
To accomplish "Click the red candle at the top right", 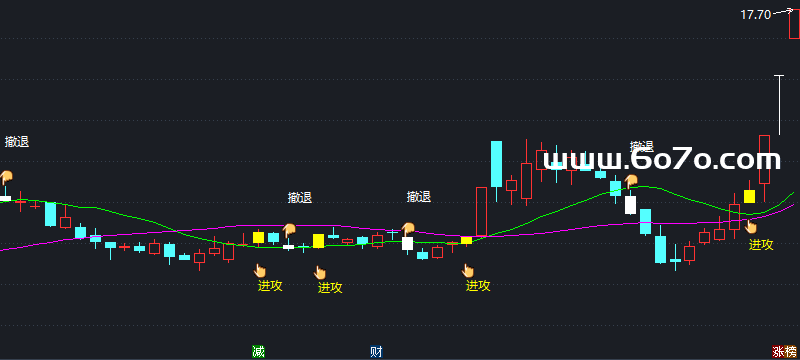I will point(794,24).
